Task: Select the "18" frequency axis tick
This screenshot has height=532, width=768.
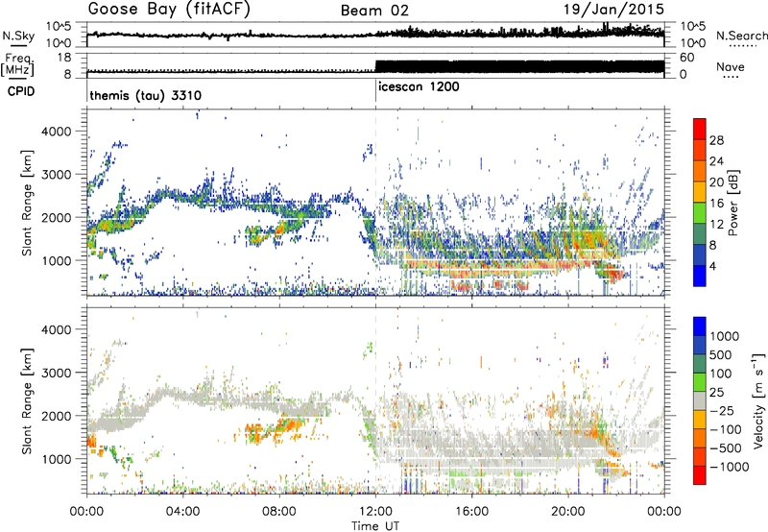Action: tap(63, 58)
